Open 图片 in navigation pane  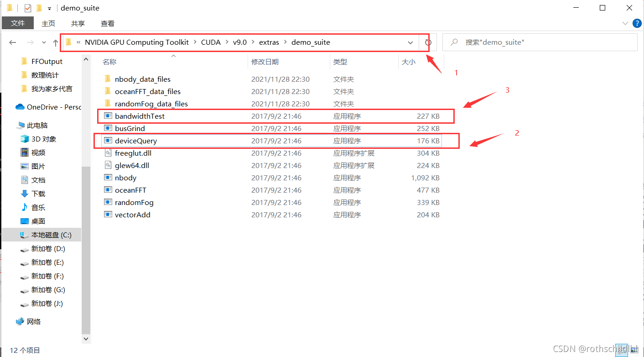(33, 166)
